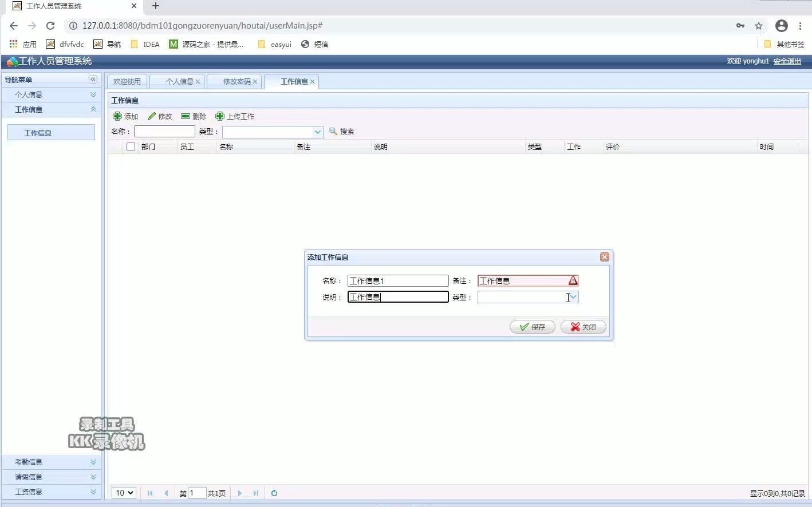This screenshot has width=812, height=507.
Task: Click the 名称 field in dialog
Action: pos(398,280)
